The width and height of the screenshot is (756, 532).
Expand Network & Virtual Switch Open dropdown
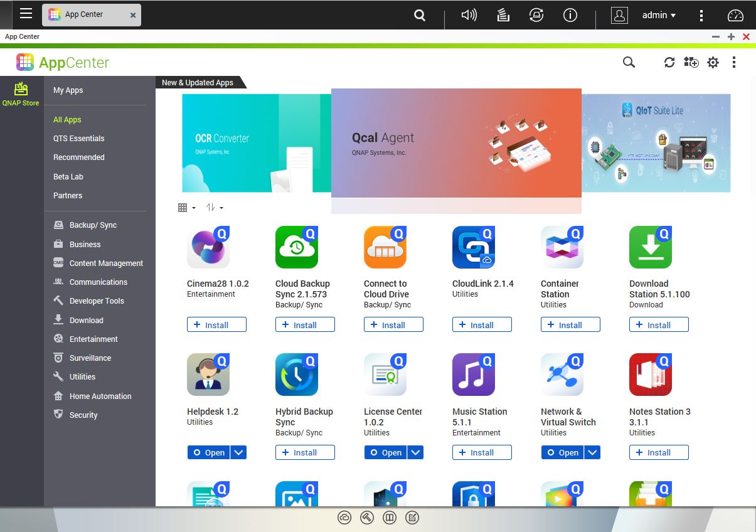click(x=592, y=452)
